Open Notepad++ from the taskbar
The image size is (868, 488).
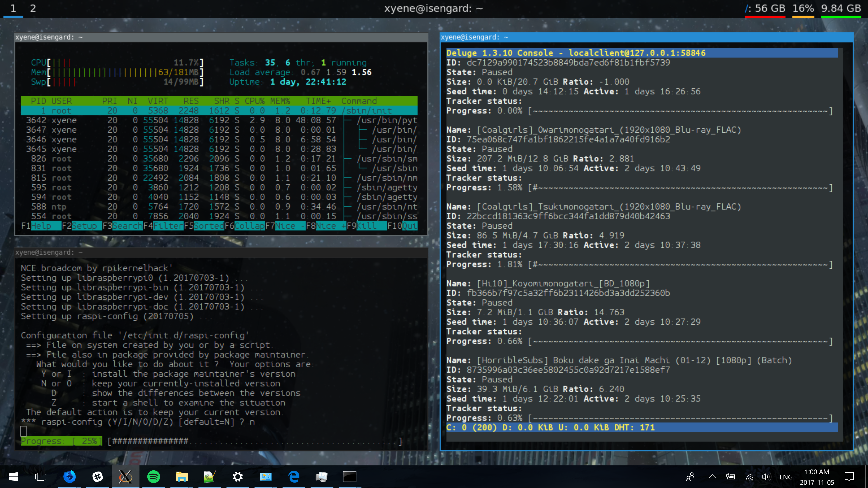[x=209, y=476]
